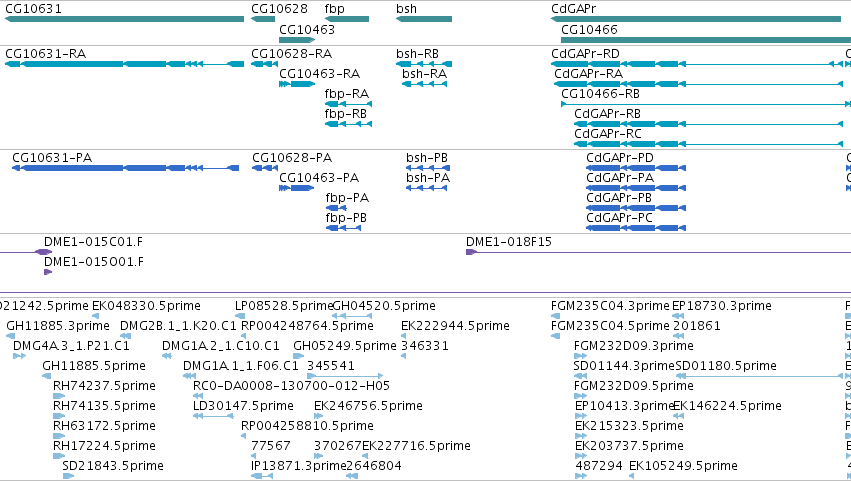Select the CdGAPr-RD transcript label
The height and width of the screenshot is (481, 851).
point(585,54)
